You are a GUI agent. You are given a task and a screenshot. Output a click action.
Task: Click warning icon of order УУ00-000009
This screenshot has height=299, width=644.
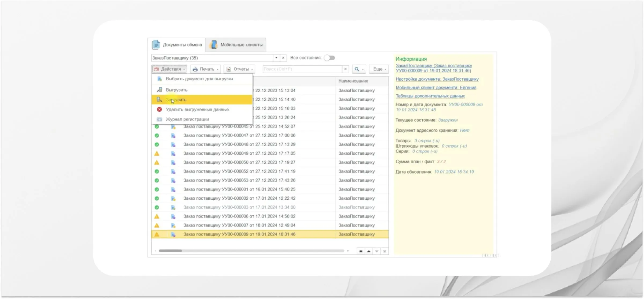pos(157,234)
